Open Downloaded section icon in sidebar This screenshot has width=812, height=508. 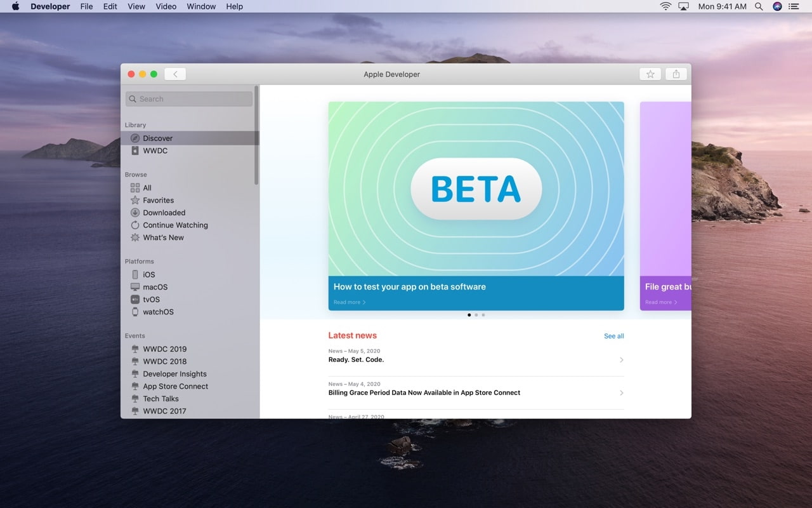tap(135, 213)
